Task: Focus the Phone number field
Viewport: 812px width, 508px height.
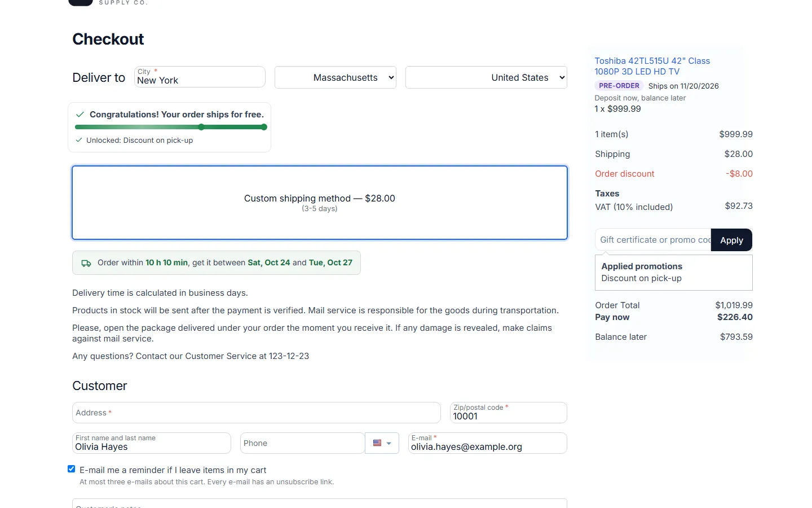Action: 303,443
